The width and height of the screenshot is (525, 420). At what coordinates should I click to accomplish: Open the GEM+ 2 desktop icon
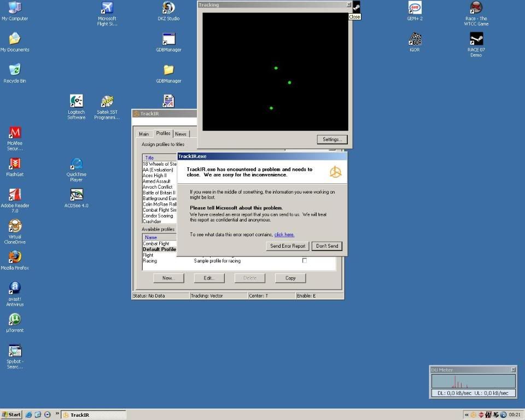415,8
